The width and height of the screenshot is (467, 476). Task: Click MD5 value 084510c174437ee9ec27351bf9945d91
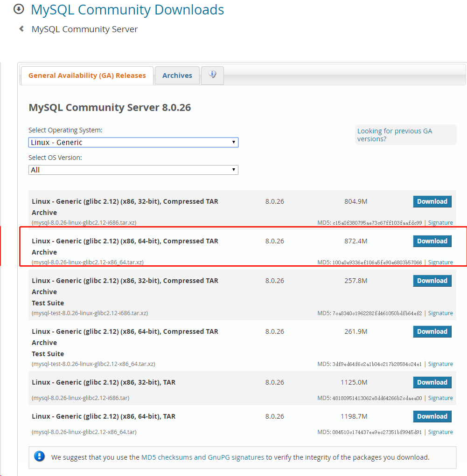pyautogui.click(x=377, y=432)
